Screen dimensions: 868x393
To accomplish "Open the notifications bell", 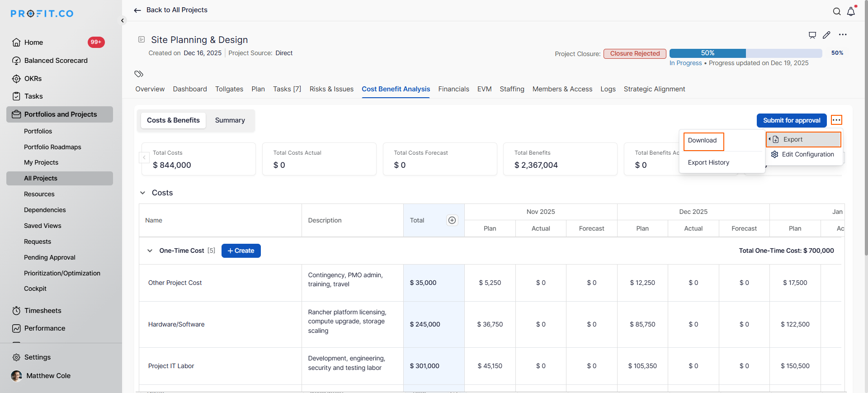I will click(x=851, y=12).
